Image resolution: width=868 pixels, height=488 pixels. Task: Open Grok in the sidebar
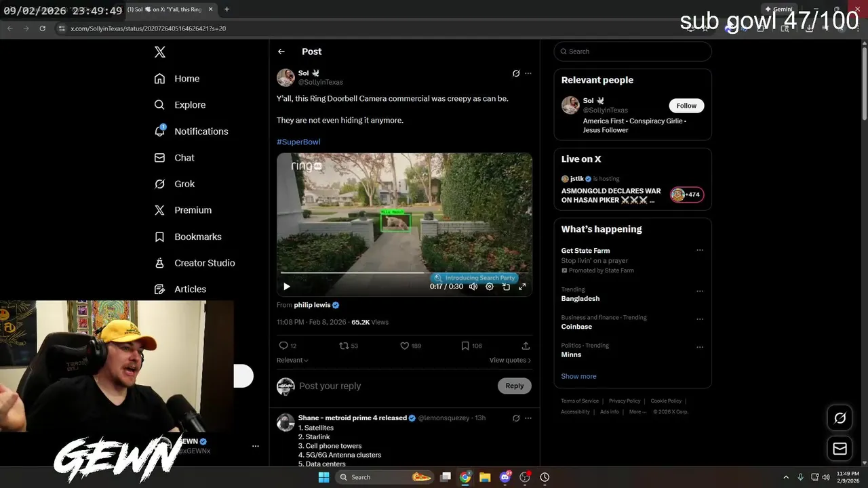click(x=174, y=184)
